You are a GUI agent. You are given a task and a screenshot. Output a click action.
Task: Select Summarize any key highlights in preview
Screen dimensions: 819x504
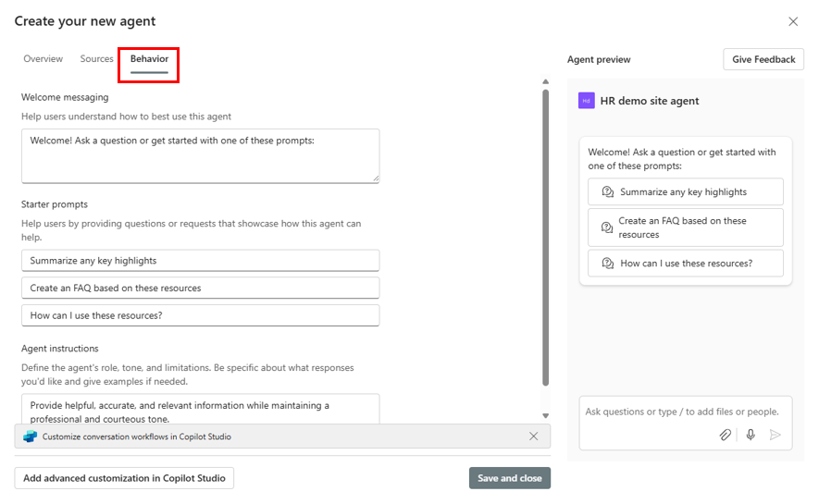[x=686, y=192]
